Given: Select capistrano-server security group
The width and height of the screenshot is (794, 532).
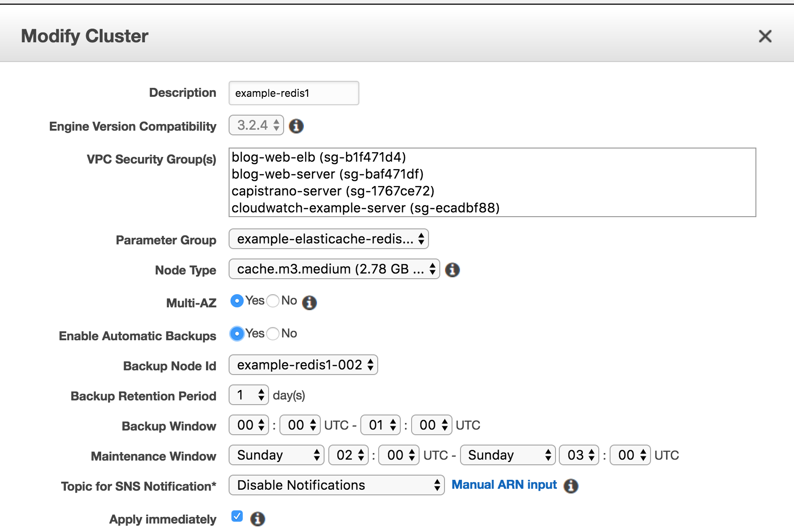Looking at the screenshot, I should (x=492, y=191).
